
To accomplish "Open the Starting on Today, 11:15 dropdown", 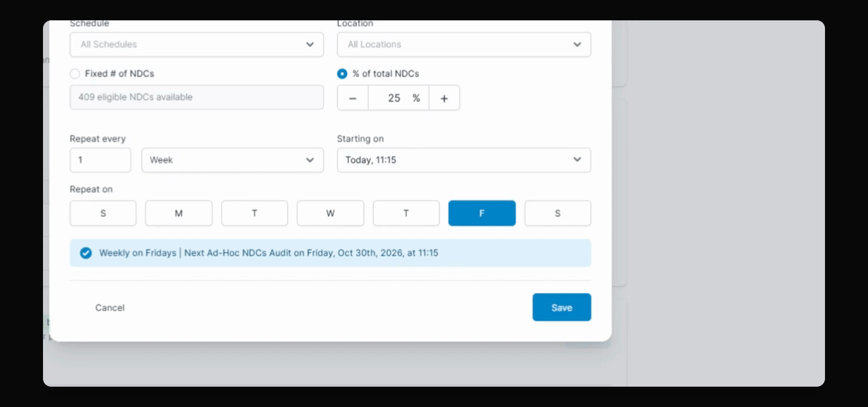I will coord(464,160).
